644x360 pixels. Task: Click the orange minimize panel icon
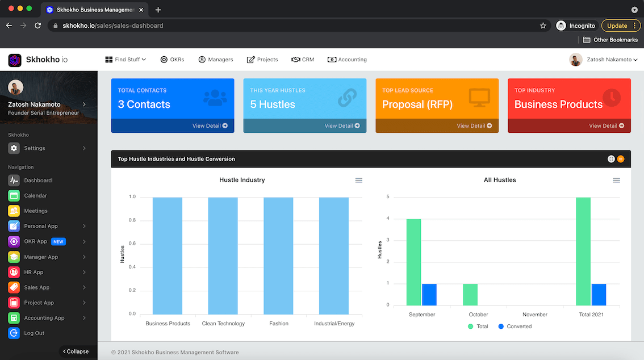[621, 159]
